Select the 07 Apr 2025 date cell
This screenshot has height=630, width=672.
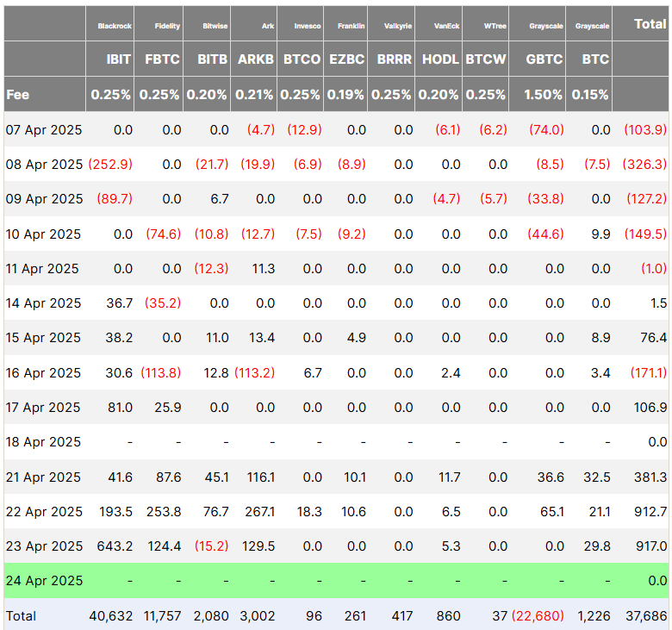tap(45, 129)
